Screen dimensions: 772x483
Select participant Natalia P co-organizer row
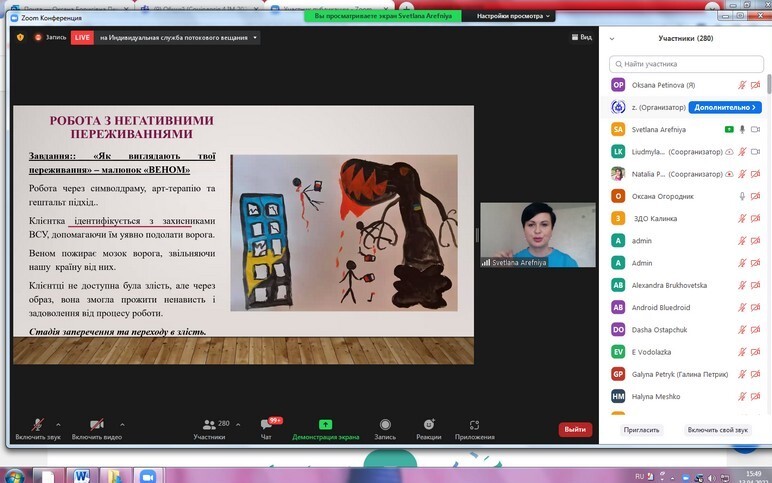(x=685, y=174)
